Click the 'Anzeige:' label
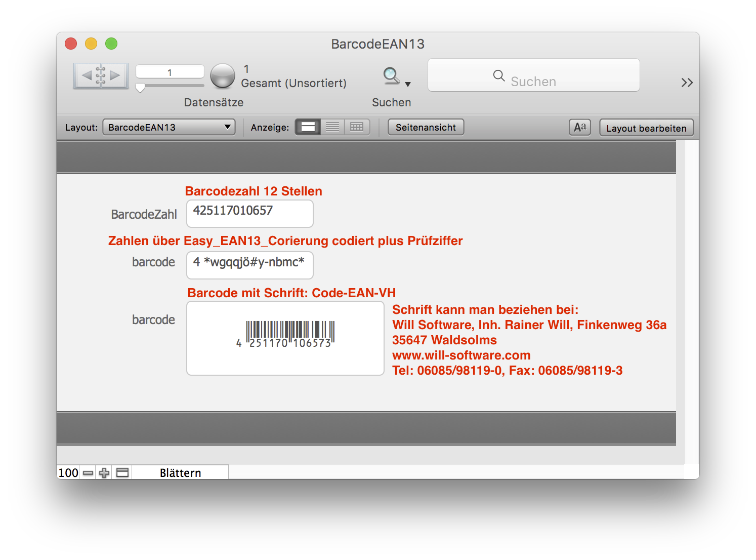 [270, 128]
